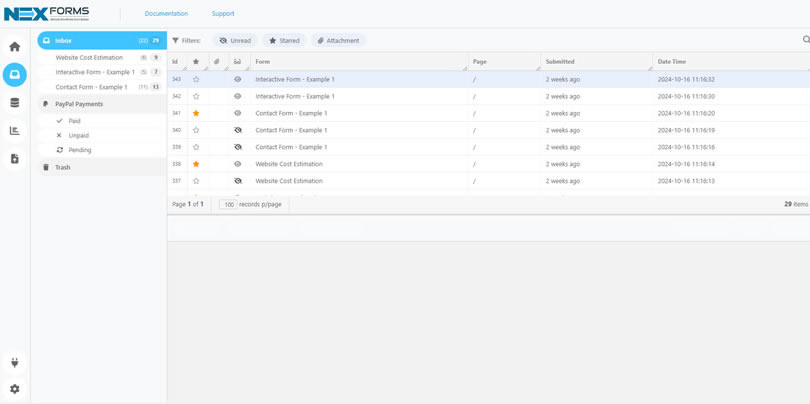Click the date 2024-10-16 11:16:32

686,80
